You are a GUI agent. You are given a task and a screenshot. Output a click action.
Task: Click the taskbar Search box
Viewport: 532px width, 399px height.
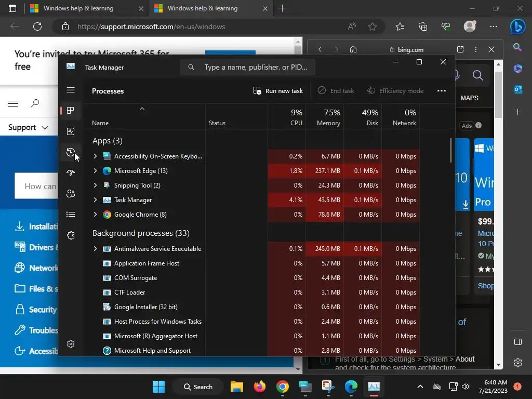(x=198, y=387)
